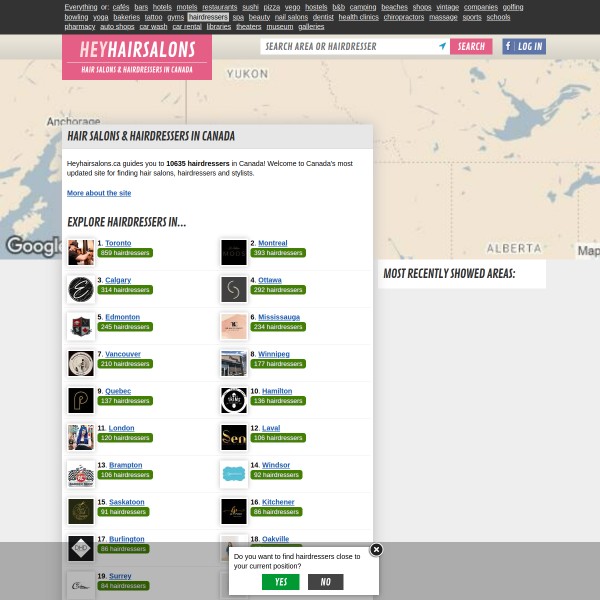Open the Edmonton link
The height and width of the screenshot is (600, 600).
coord(122,317)
